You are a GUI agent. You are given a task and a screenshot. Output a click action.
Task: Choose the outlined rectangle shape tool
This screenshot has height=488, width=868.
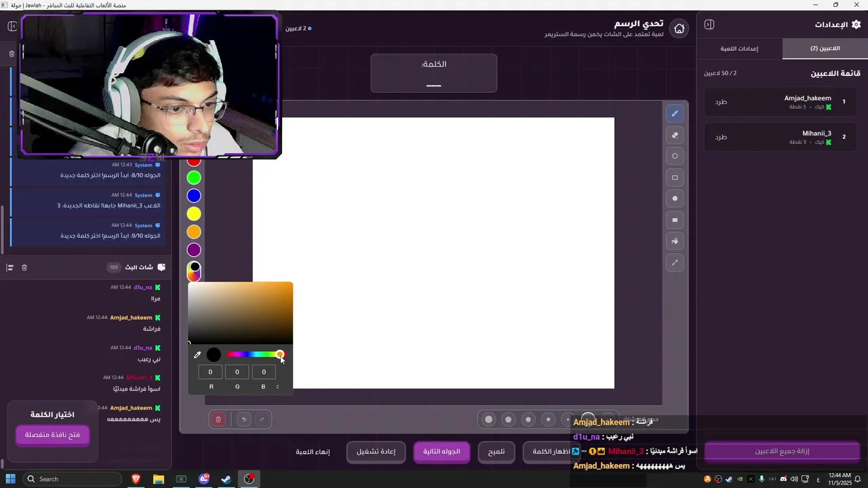click(675, 178)
